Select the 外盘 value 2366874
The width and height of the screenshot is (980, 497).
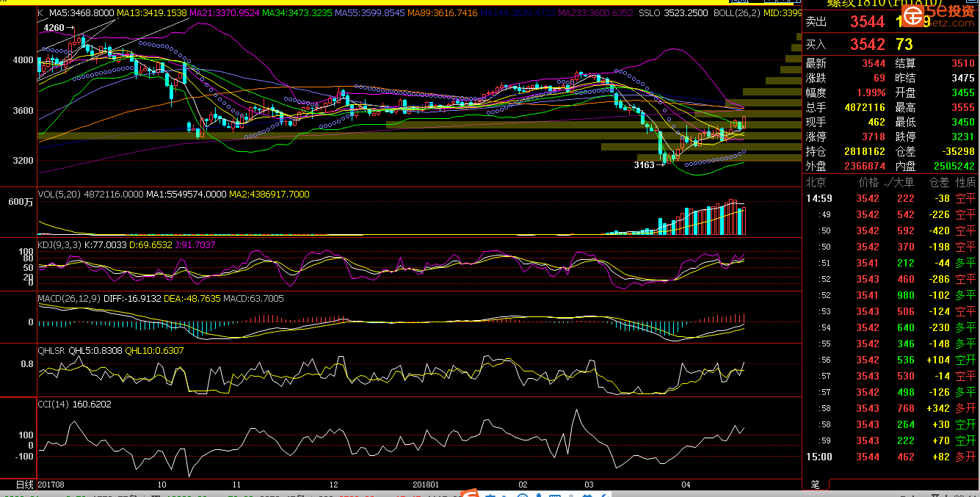click(865, 166)
